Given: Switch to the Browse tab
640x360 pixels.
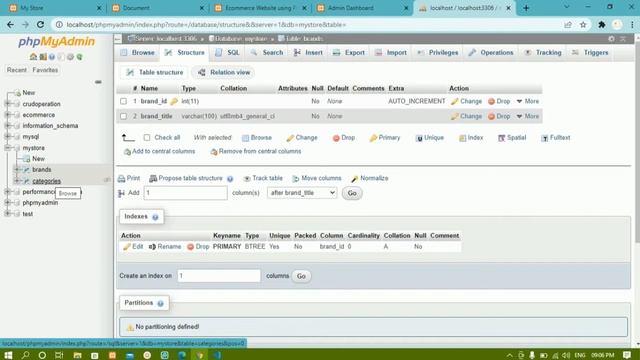Looking at the screenshot, I should 138,53.
